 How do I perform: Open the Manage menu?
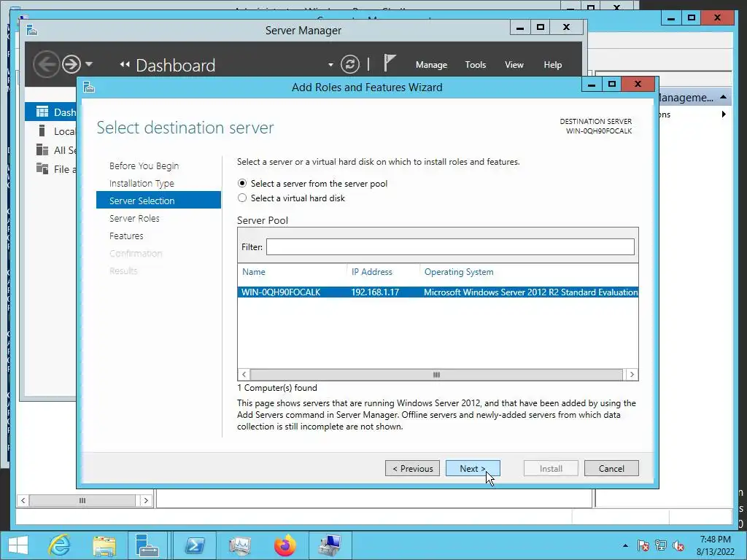point(431,65)
